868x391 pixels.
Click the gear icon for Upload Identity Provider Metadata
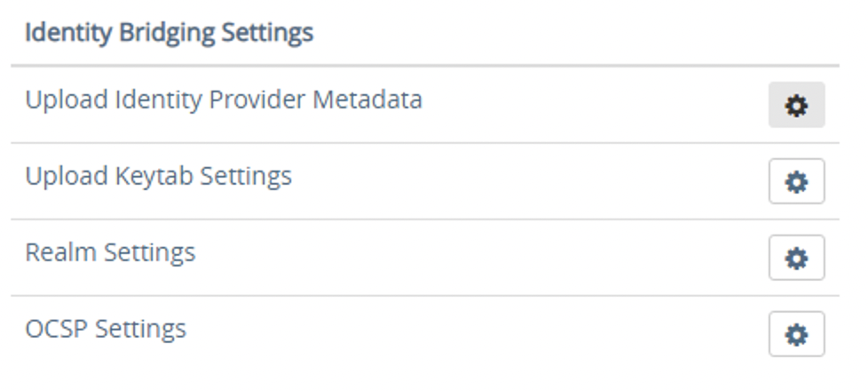point(796,105)
